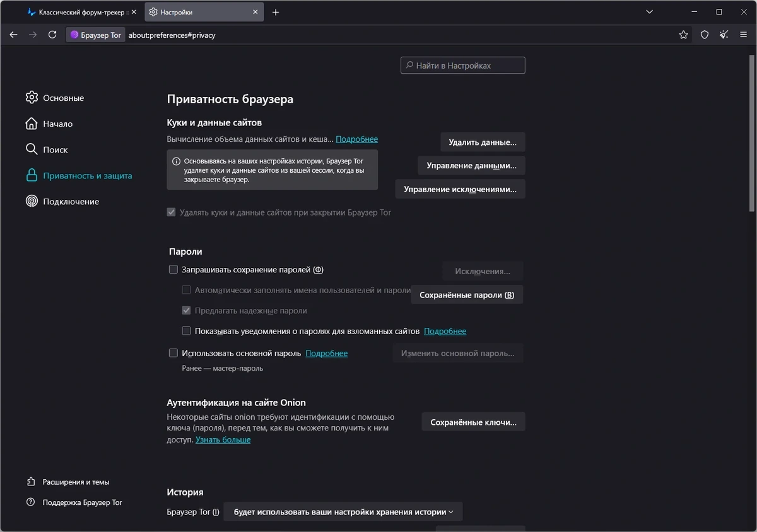Click the История section heading
This screenshot has height=532, width=757.
coord(185,492)
